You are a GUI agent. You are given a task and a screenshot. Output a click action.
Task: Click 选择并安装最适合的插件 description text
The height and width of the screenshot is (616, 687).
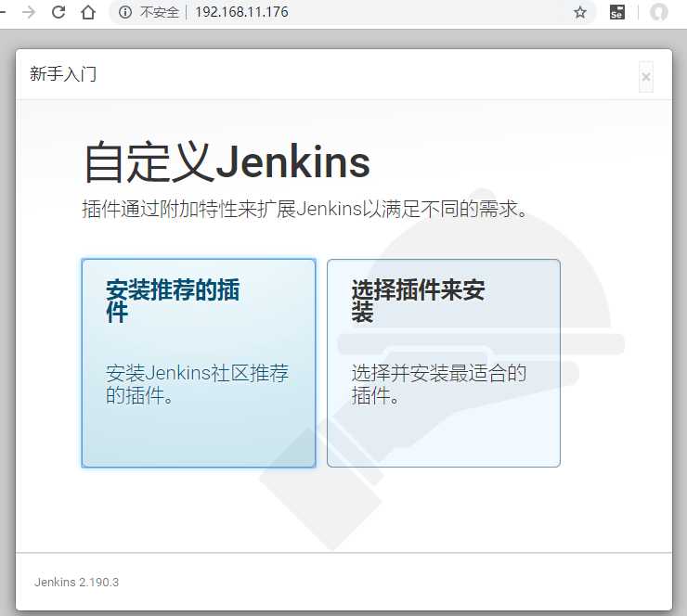point(439,384)
